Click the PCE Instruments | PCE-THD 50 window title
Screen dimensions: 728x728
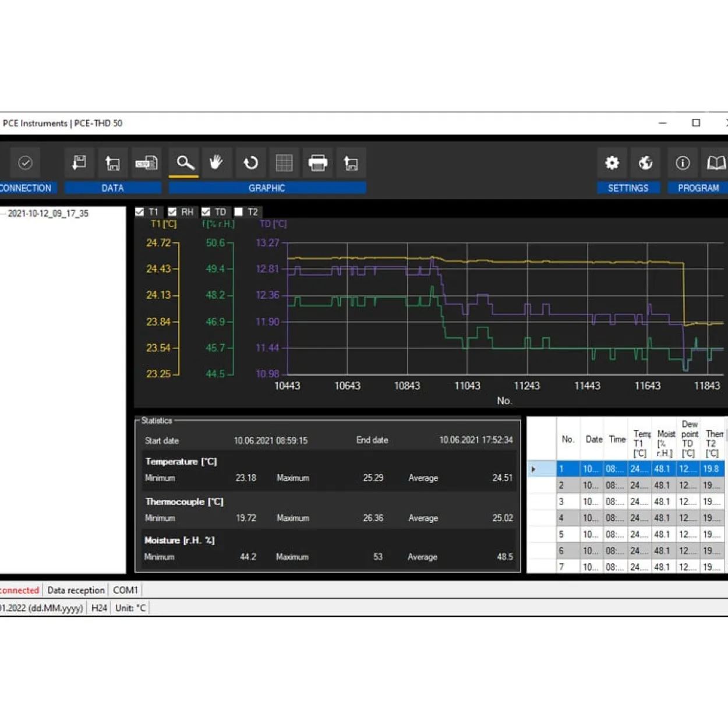pos(62,123)
